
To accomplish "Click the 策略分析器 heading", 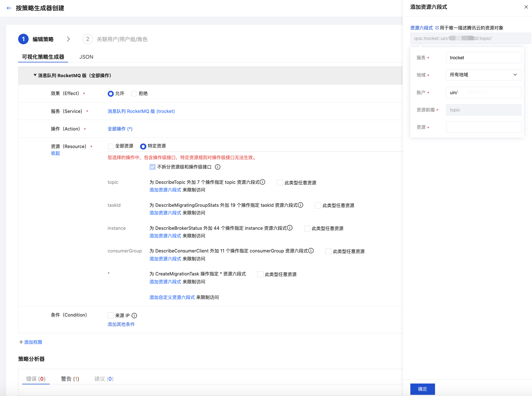I will coord(31,359).
